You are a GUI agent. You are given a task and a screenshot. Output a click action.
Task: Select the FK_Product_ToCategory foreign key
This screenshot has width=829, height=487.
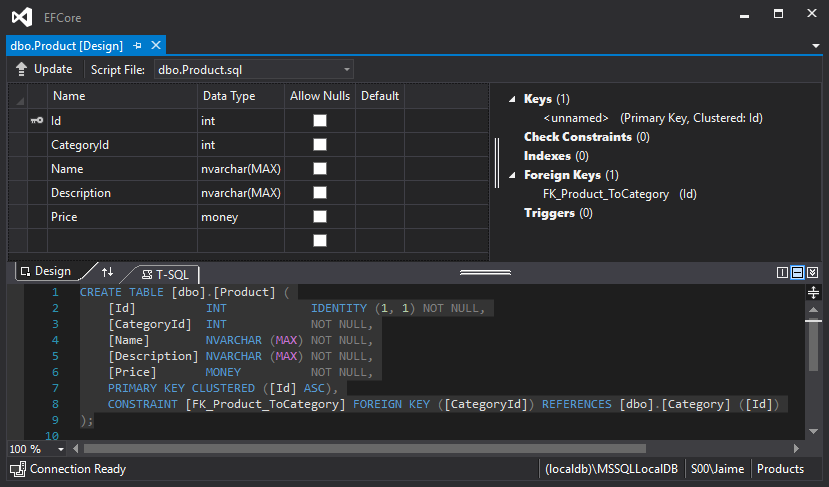(x=605, y=194)
